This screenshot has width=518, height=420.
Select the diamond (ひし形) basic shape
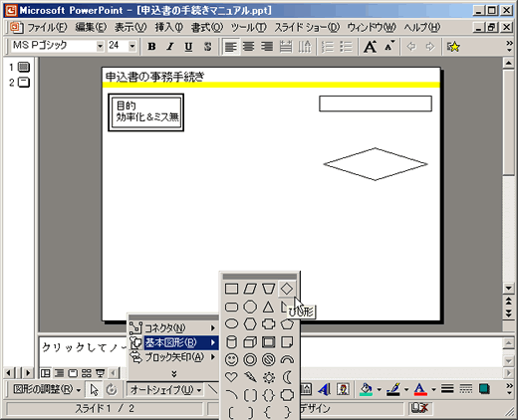[x=287, y=289]
